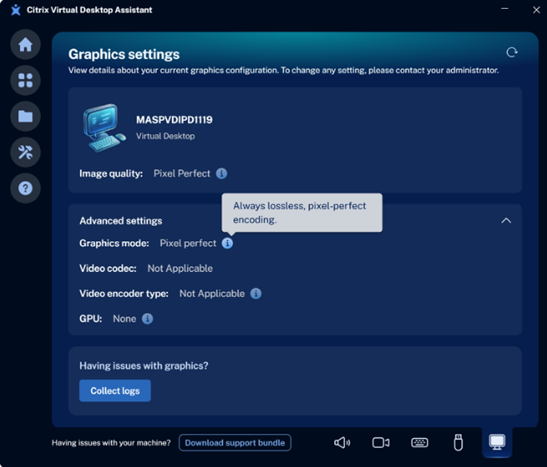The image size is (547, 467).
Task: Select the graphics monitor icon tab
Action: point(497,442)
